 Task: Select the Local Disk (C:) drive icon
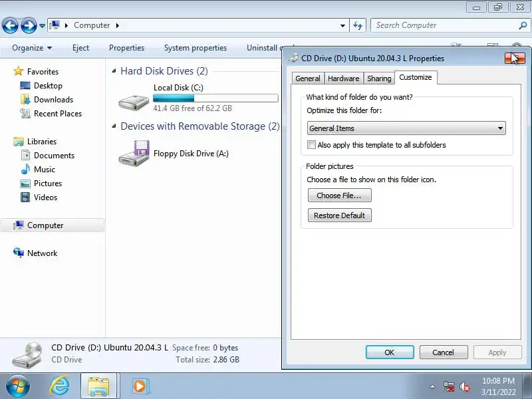click(134, 102)
